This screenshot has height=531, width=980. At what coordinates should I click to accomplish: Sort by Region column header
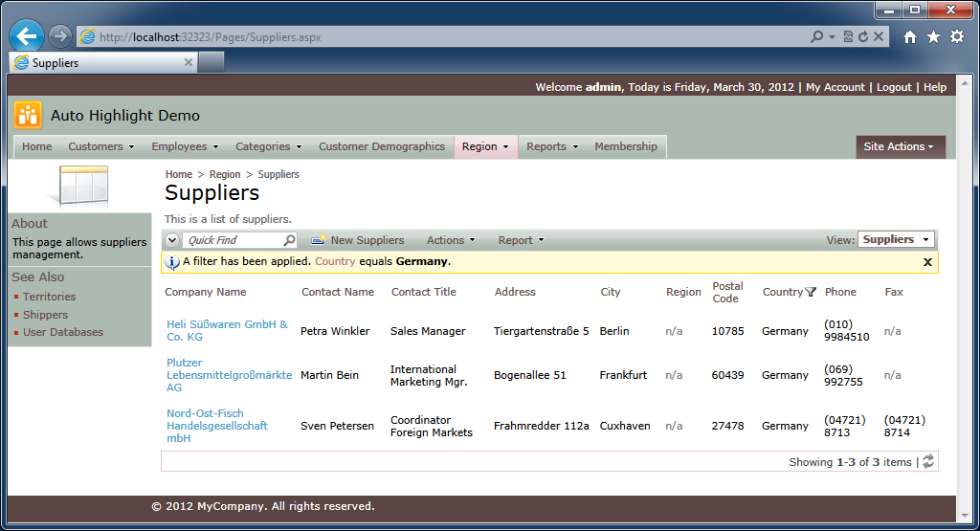point(683,292)
